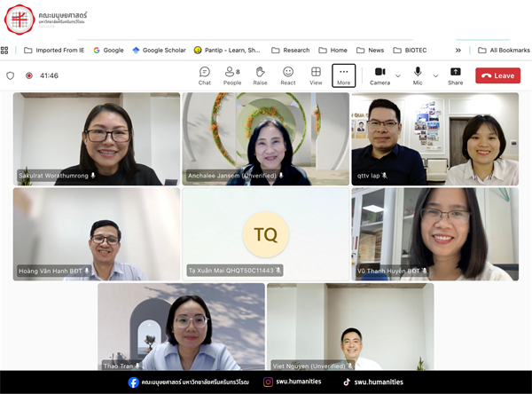Click the shield security icon

point(11,76)
